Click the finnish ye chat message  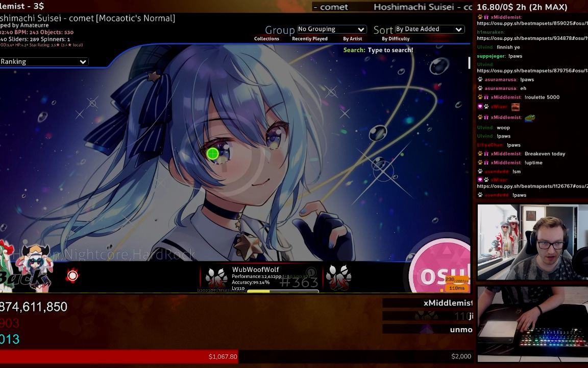[x=508, y=48]
